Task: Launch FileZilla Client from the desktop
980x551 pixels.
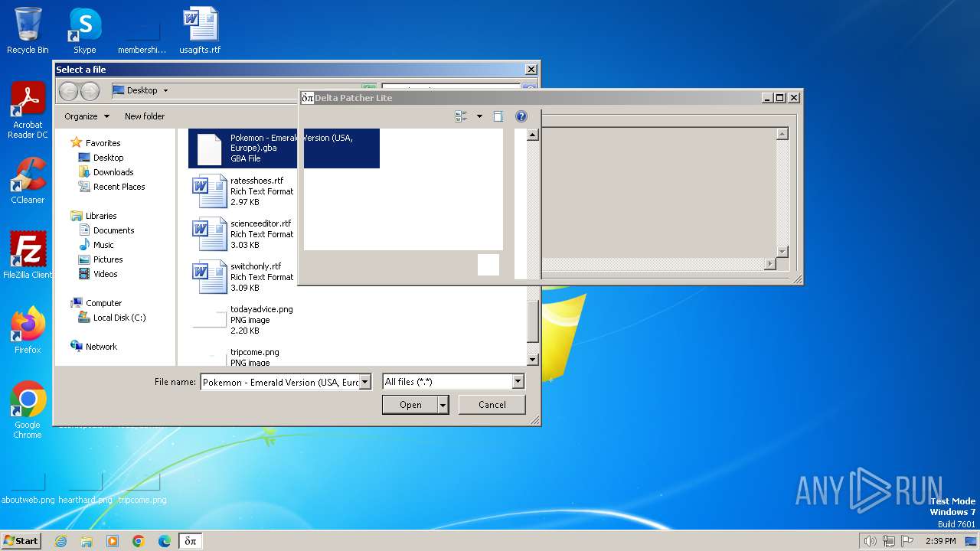Action: click(28, 255)
